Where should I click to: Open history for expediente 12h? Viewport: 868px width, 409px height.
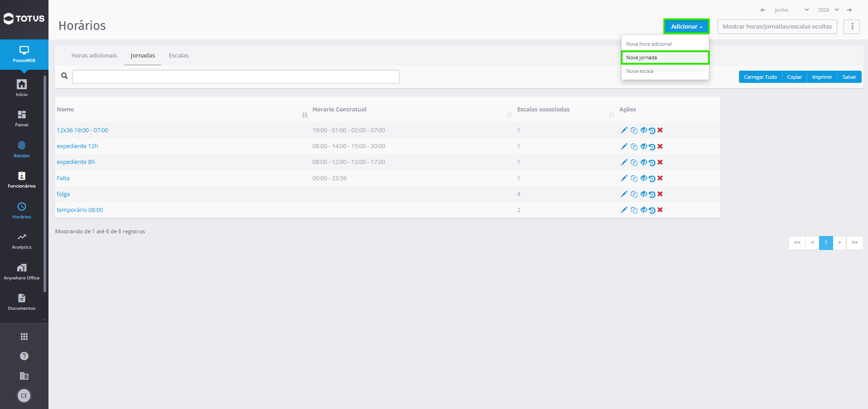tap(652, 146)
